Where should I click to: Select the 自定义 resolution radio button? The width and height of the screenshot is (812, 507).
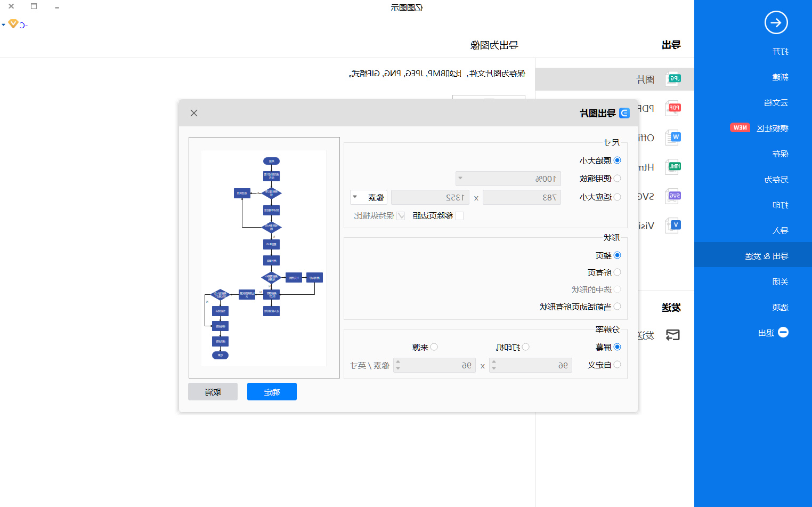tap(617, 365)
